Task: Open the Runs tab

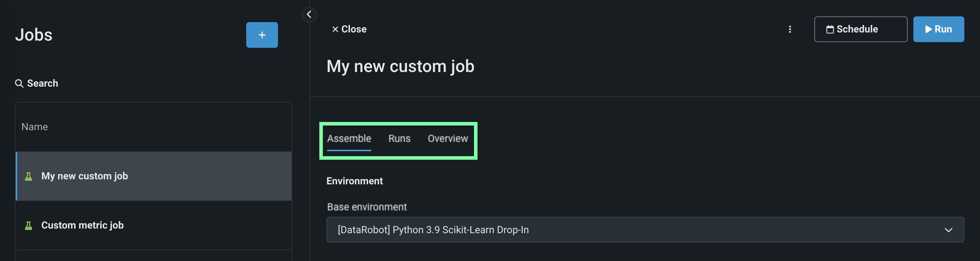Action: [x=399, y=138]
